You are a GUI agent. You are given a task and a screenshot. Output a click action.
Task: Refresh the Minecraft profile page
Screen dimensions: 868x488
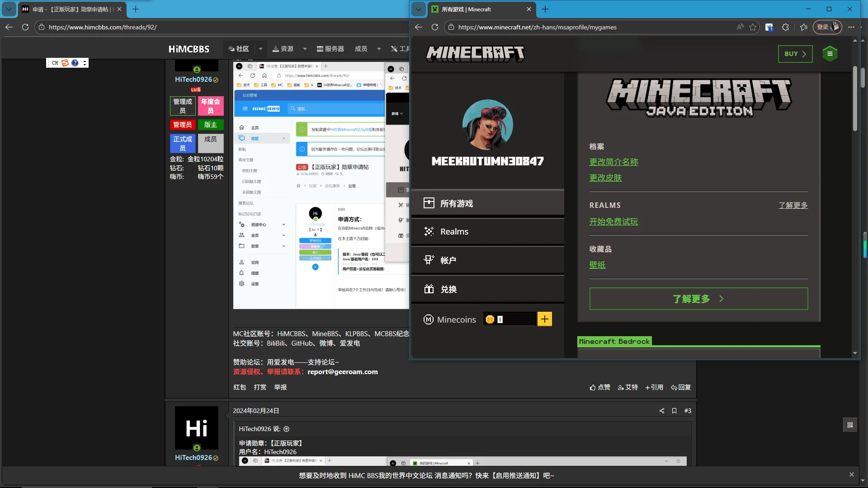pyautogui.click(x=434, y=27)
